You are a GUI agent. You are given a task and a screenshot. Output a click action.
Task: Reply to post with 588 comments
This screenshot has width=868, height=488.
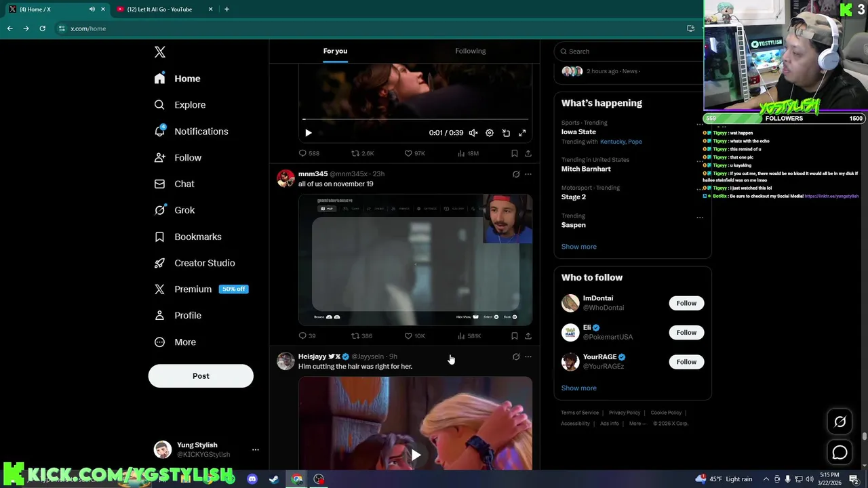[x=309, y=153]
